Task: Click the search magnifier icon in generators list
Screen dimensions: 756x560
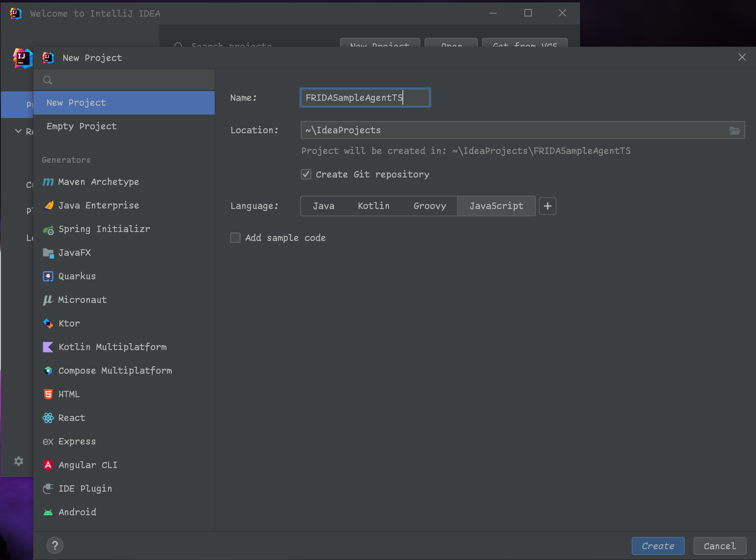Action: (48, 80)
